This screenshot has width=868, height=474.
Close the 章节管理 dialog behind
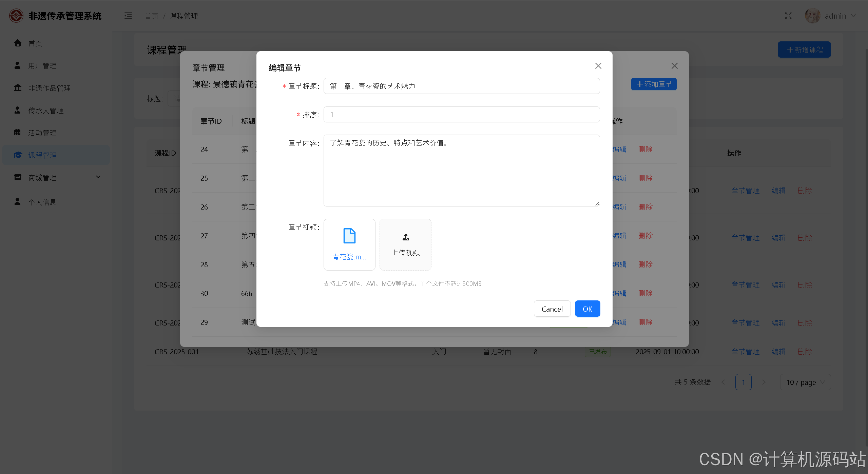click(674, 66)
